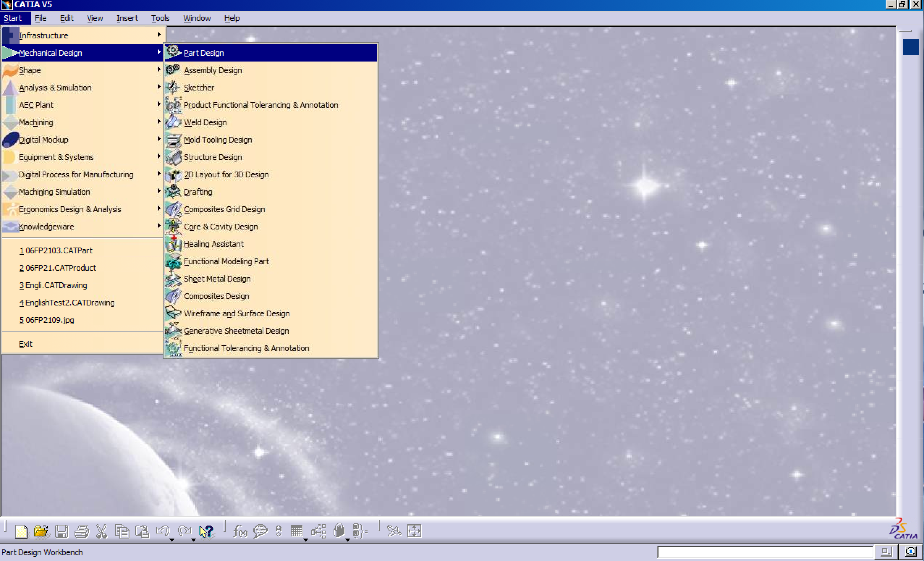Open the Tools menu in menu bar
Viewport: 924px width, 561px height.
click(160, 18)
